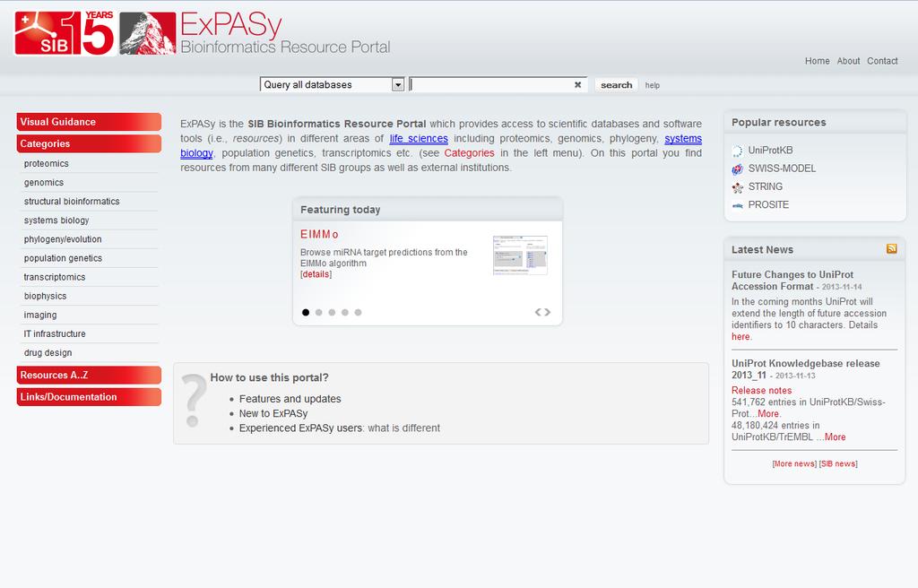Viewport: 918px width, 588px height.
Task: Click the ExPASy Matterhorn mountain logo
Action: click(148, 33)
